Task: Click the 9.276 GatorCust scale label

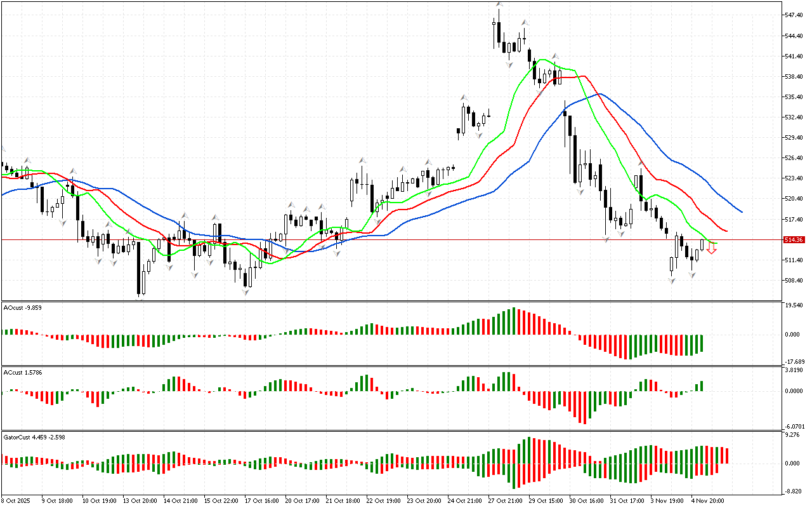Action: click(x=794, y=436)
